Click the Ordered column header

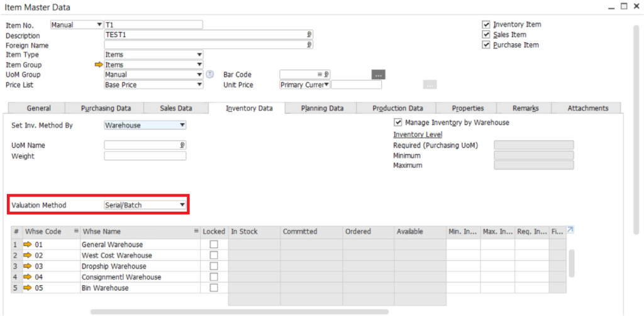pyautogui.click(x=369, y=231)
